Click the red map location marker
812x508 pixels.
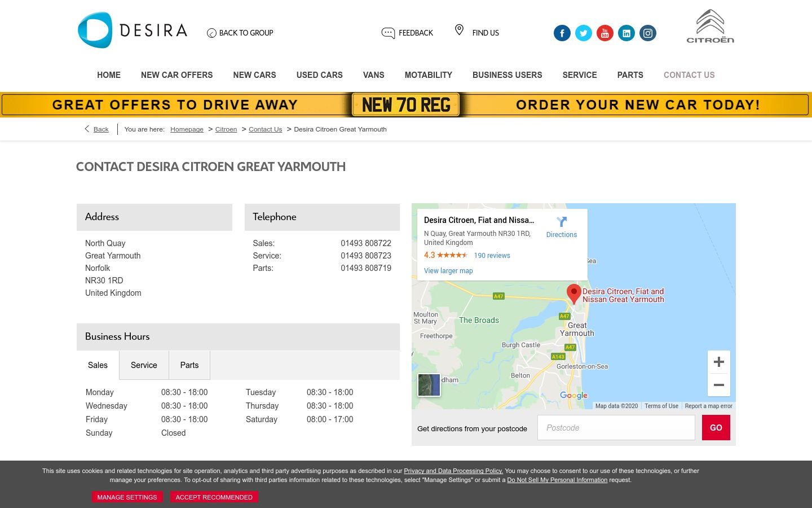point(573,294)
